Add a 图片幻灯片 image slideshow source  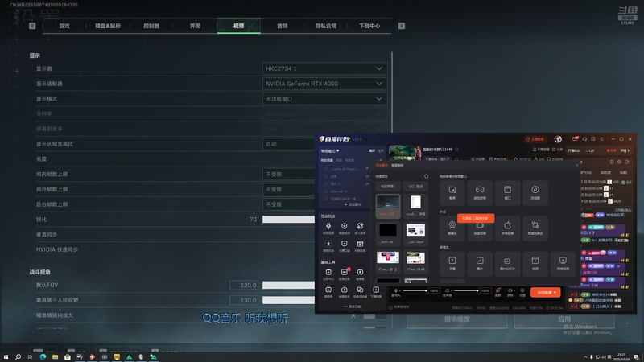pyautogui.click(x=507, y=264)
